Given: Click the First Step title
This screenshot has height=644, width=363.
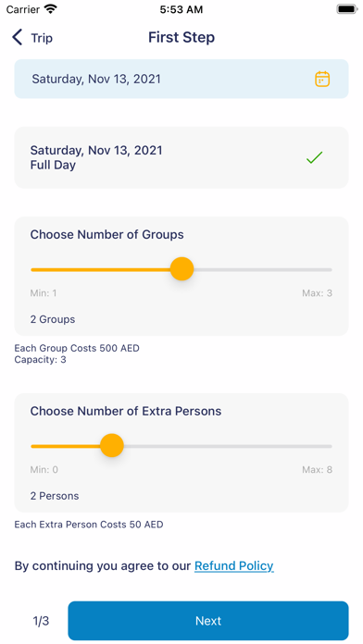Looking at the screenshot, I should tap(181, 37).
